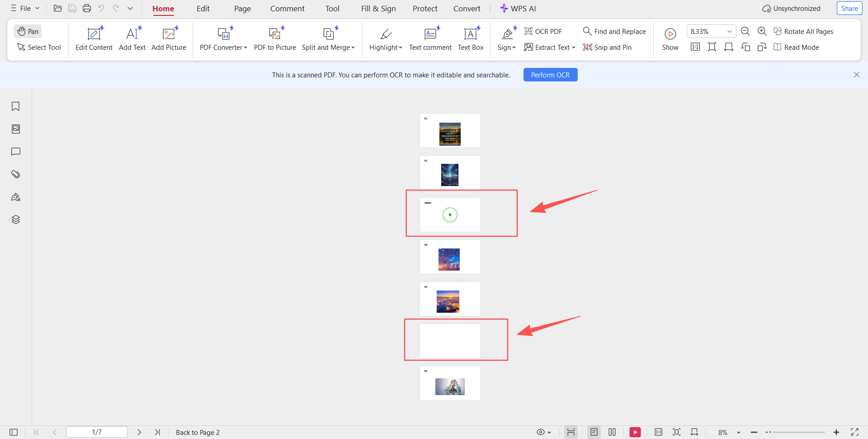The image size is (868, 439).
Task: Toggle continuous scrolling in status bar
Action: pos(571,432)
